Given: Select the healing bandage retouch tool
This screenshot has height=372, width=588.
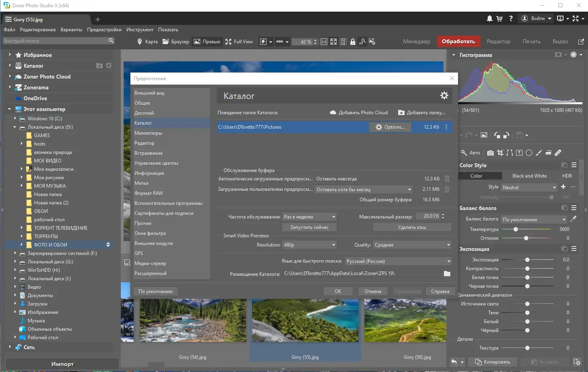Looking at the screenshot, I should pos(558,153).
